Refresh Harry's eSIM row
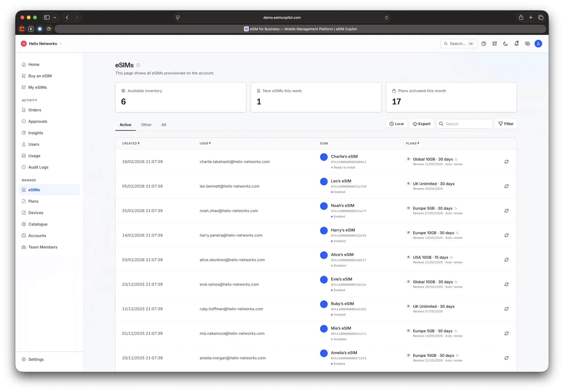The width and height of the screenshot is (564, 392). pos(506,235)
